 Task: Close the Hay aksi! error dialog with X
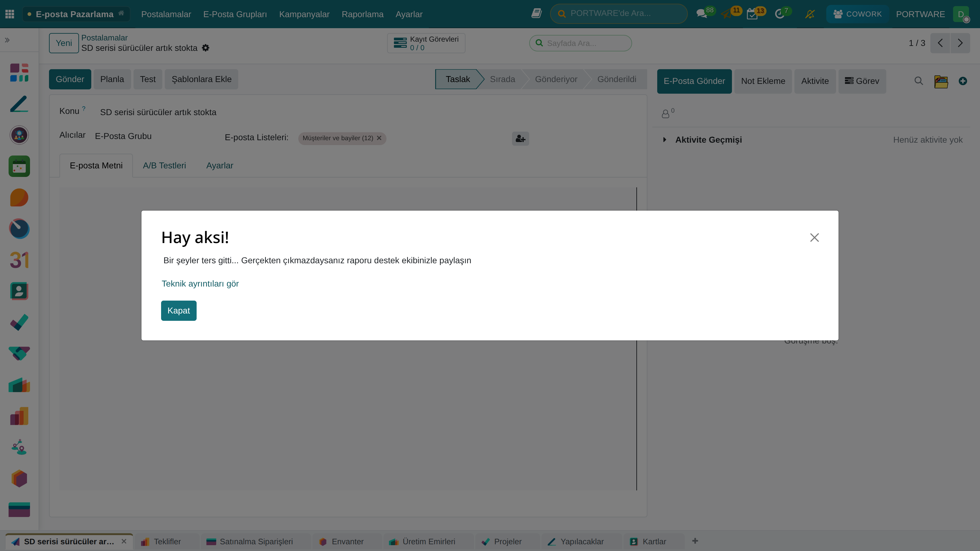point(814,238)
